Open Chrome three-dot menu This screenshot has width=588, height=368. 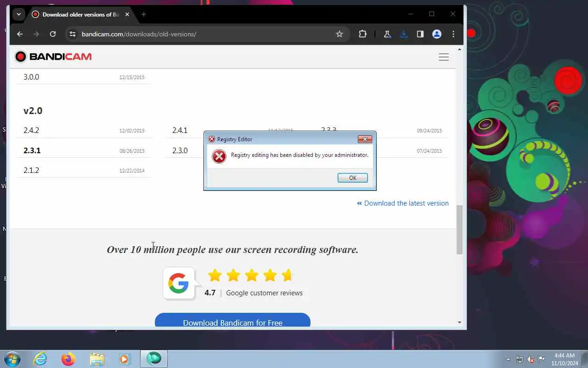(x=453, y=34)
